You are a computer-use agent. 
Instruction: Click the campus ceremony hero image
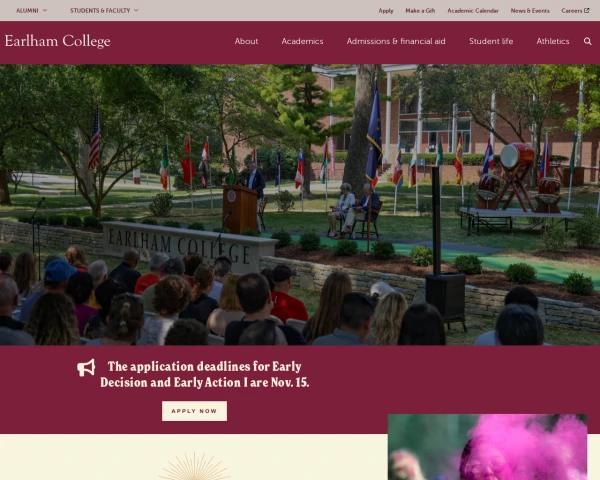300,205
